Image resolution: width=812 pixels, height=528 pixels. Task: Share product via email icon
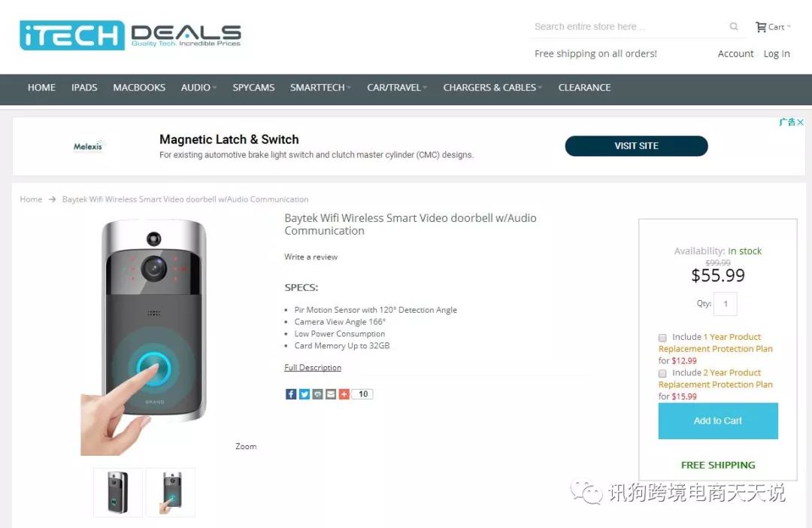[330, 394]
